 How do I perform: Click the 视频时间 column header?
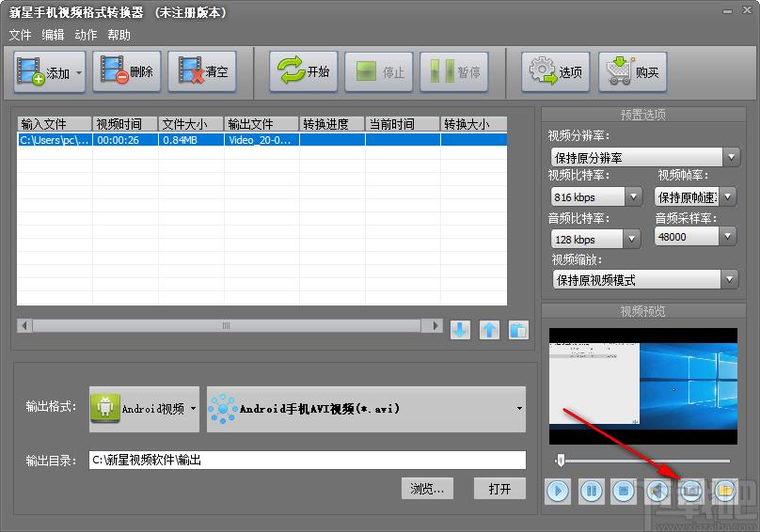coord(125,124)
